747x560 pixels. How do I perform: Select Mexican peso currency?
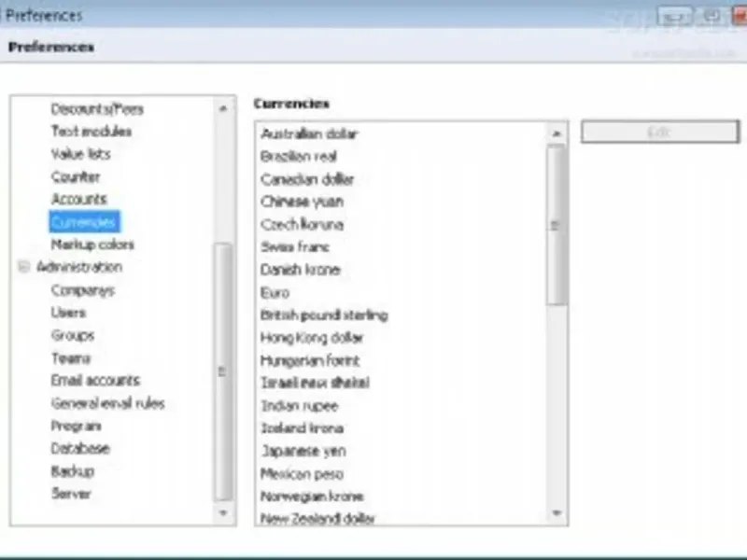(x=302, y=474)
